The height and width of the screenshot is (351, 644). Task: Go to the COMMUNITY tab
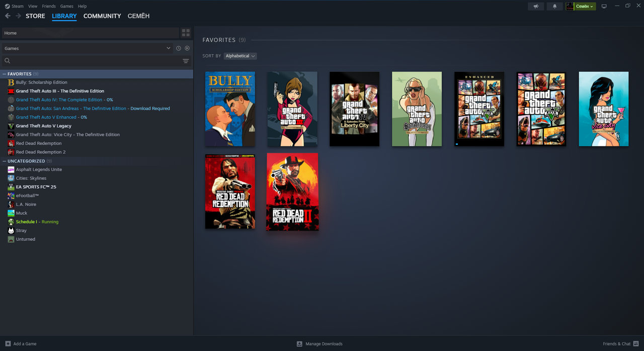coord(102,16)
